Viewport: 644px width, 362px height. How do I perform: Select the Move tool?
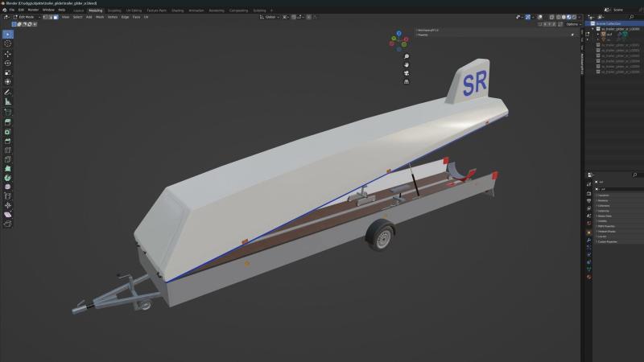pos(8,54)
